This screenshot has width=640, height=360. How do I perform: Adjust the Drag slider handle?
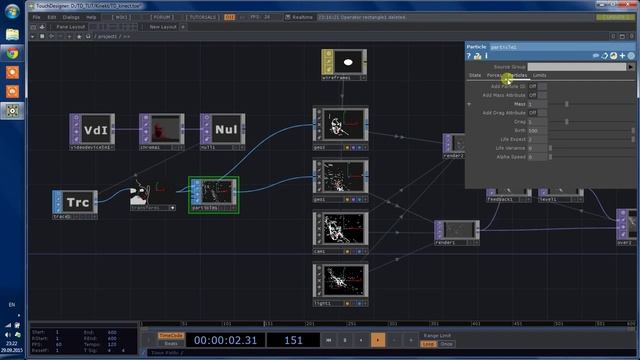coord(567,122)
